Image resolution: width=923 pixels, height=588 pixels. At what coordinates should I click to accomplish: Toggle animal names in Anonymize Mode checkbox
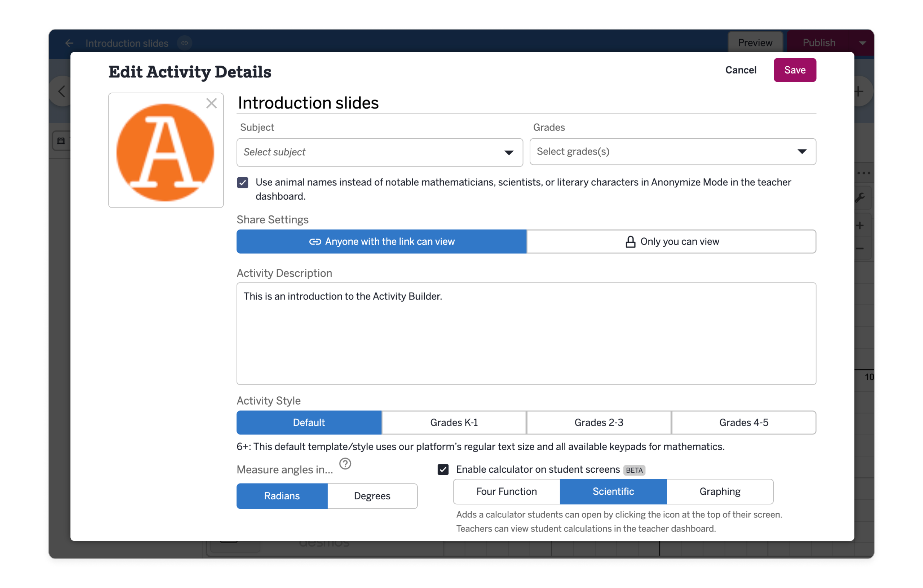click(243, 182)
